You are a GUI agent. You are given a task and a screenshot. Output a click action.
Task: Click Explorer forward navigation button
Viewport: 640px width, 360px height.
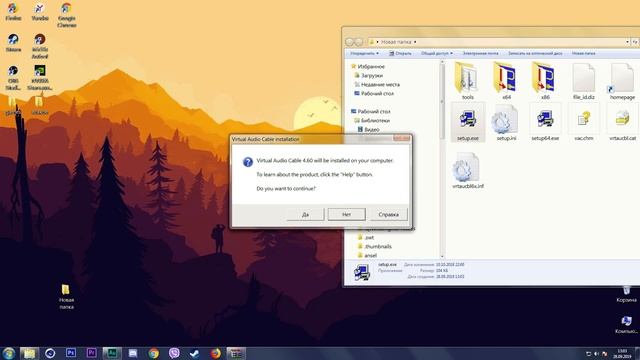point(358,42)
